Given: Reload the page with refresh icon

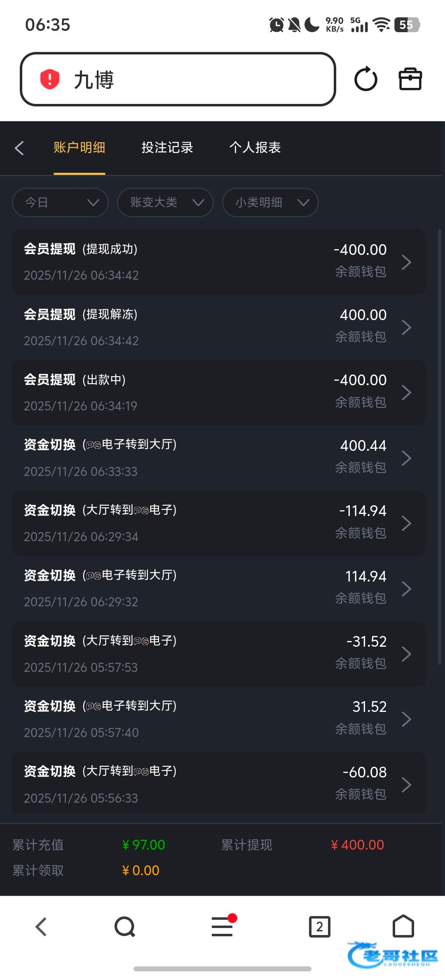Looking at the screenshot, I should (365, 79).
